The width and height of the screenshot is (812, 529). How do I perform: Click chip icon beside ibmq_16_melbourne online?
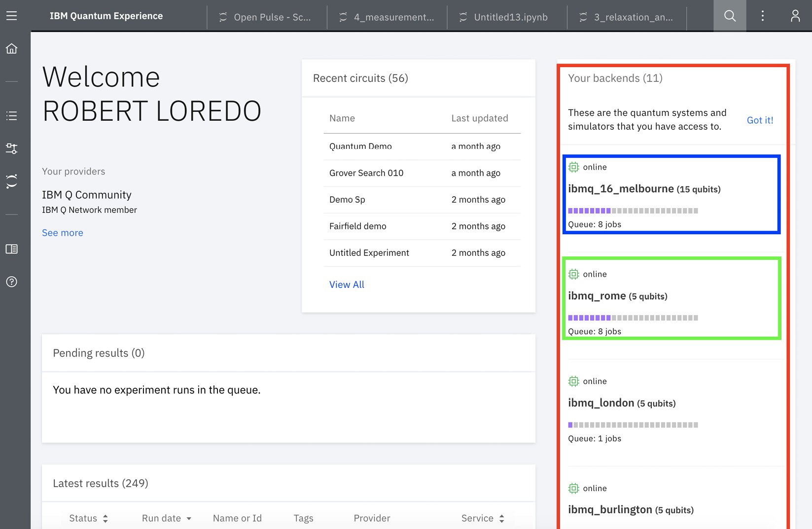[573, 167]
